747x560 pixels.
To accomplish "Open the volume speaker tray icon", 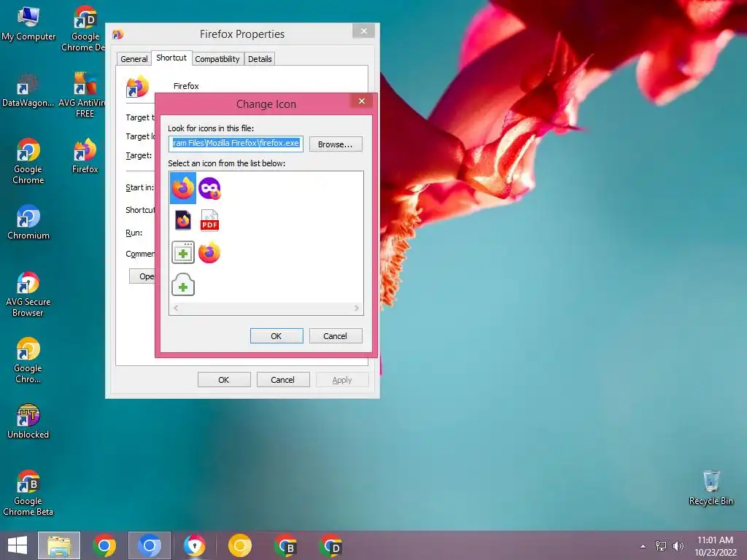I will pyautogui.click(x=678, y=546).
